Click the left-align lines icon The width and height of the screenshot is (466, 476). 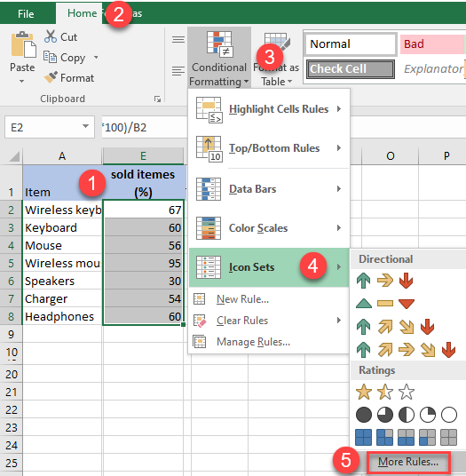[x=178, y=71]
